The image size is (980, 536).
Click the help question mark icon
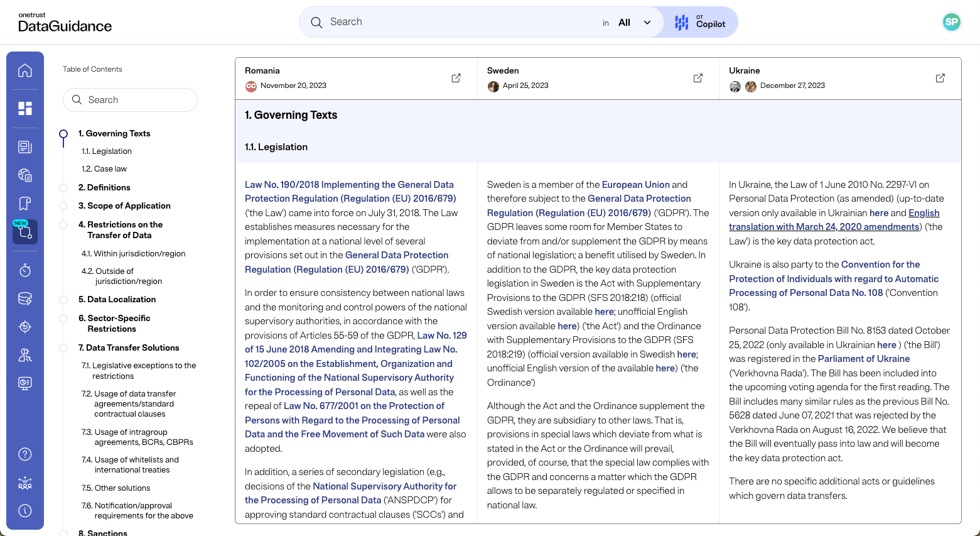pos(25,454)
